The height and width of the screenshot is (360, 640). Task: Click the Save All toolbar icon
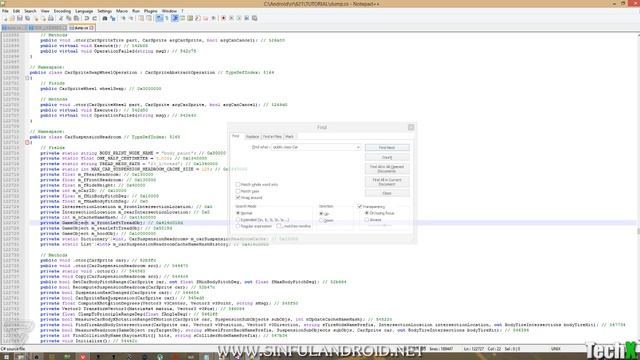point(27,18)
